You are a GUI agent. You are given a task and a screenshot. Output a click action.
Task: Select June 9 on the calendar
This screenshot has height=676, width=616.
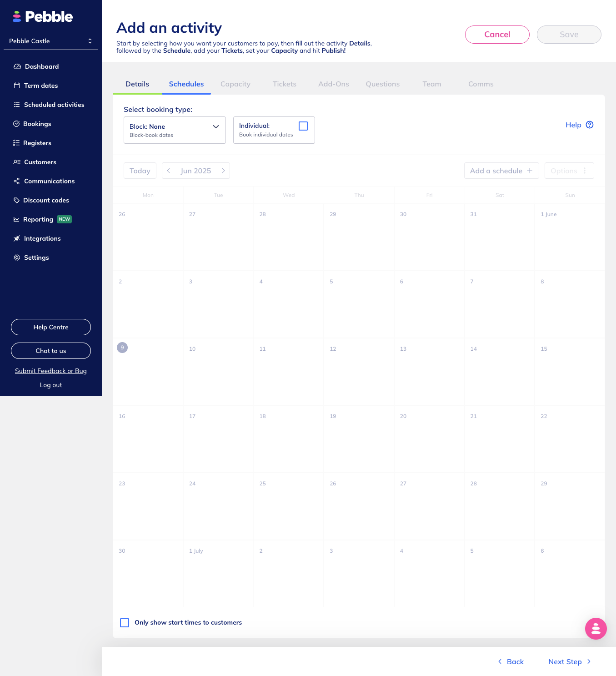coord(122,348)
